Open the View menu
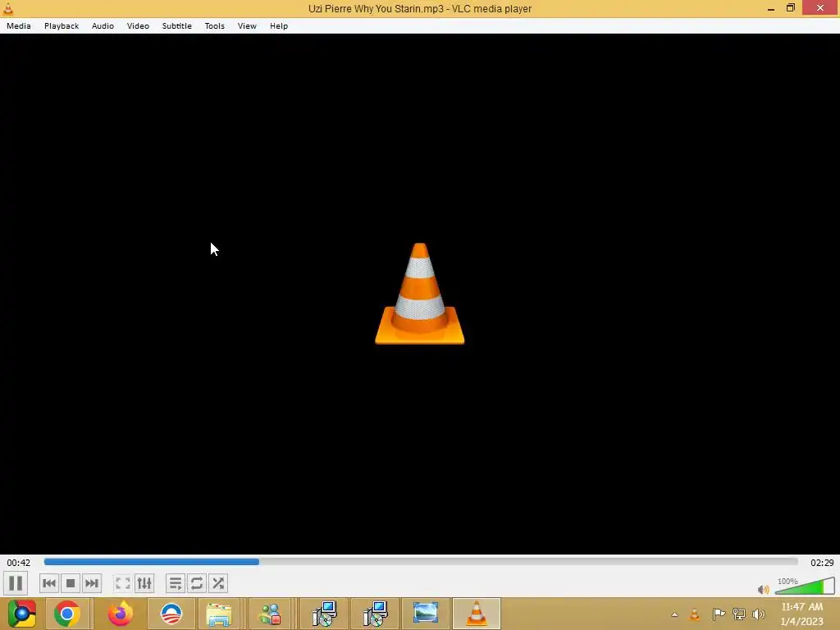This screenshot has height=630, width=840. click(247, 25)
